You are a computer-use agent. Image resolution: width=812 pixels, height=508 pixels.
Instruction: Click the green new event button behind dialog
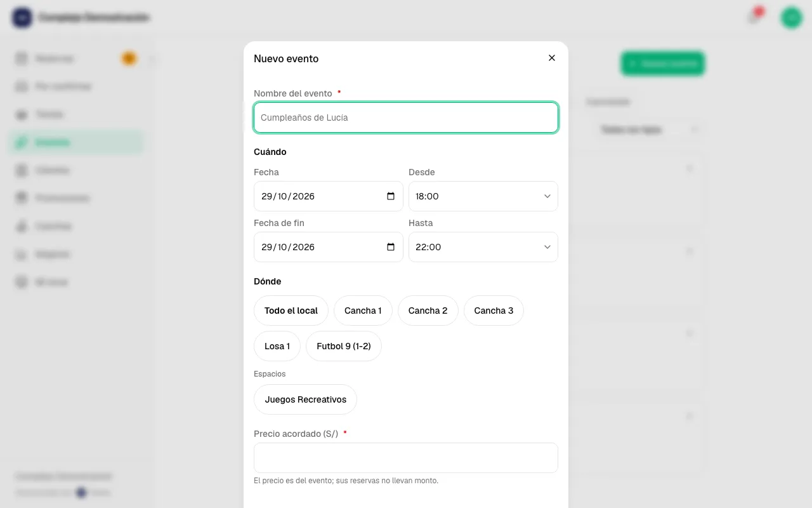(662, 63)
